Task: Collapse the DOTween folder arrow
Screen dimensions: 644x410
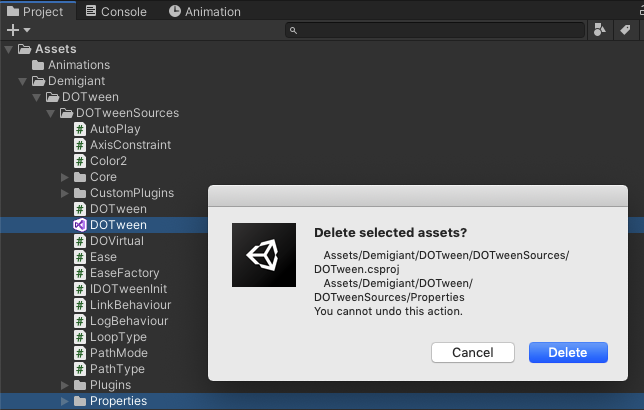Action: pos(37,98)
